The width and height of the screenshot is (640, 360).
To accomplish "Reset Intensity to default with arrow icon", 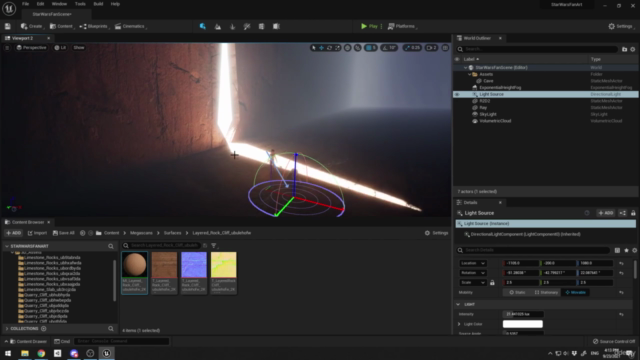I will pyautogui.click(x=621, y=314).
